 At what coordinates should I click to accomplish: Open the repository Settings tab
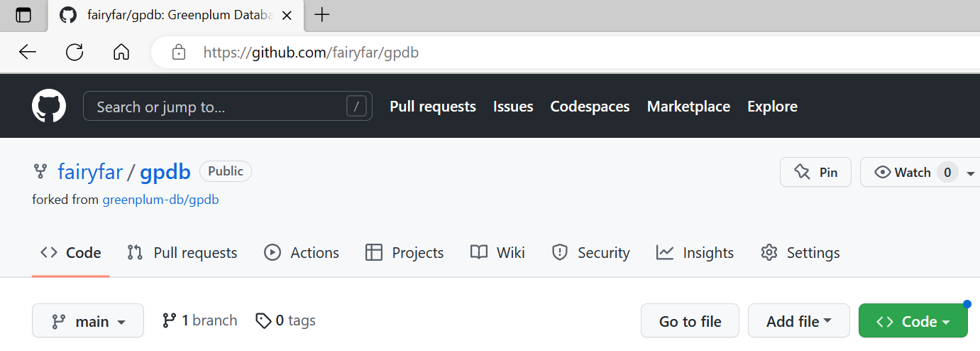tap(800, 253)
